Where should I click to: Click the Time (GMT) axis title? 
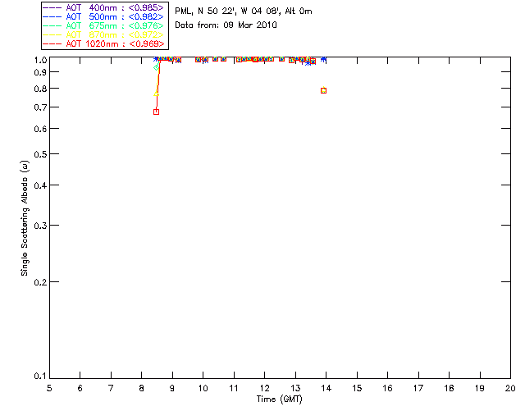(279, 399)
